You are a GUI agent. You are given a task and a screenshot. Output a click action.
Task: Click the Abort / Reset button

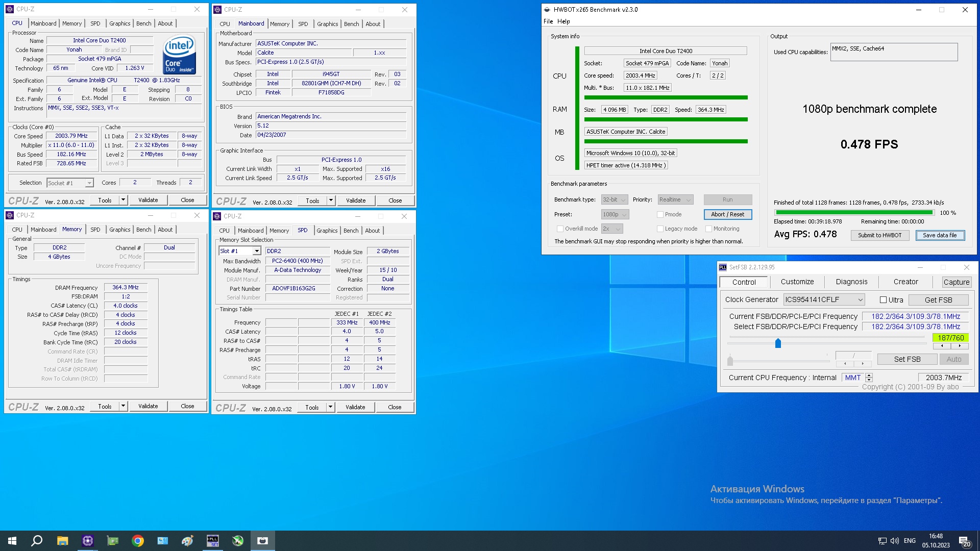727,215
